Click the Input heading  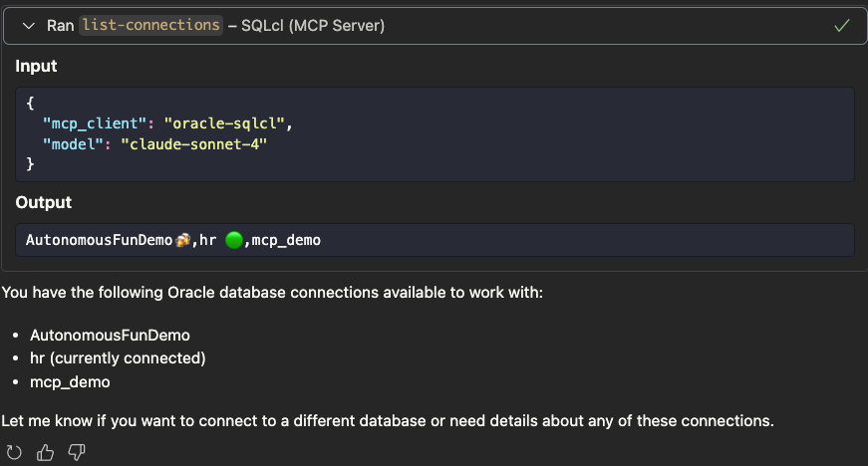pyautogui.click(x=36, y=66)
